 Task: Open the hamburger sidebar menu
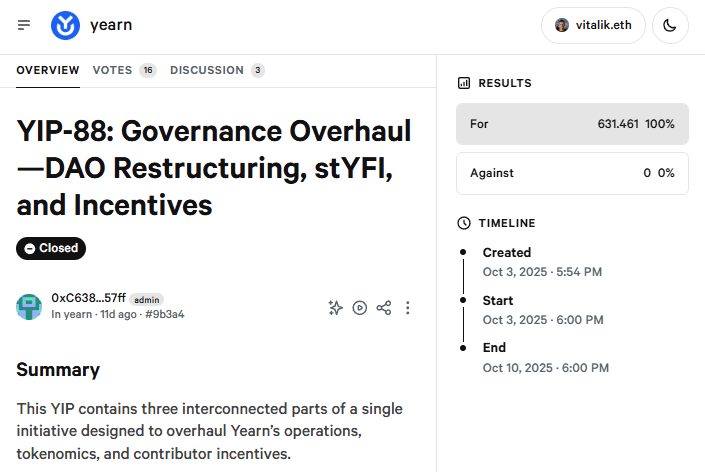24,25
